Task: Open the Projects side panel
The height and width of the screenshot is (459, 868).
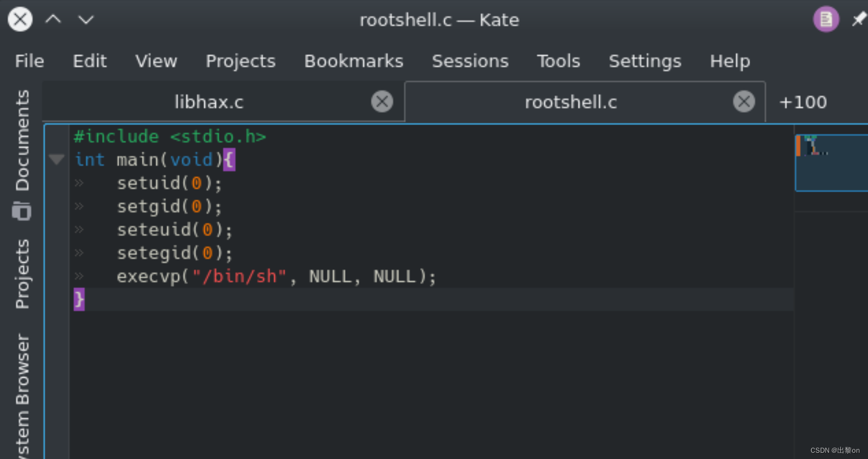Action: point(22,274)
